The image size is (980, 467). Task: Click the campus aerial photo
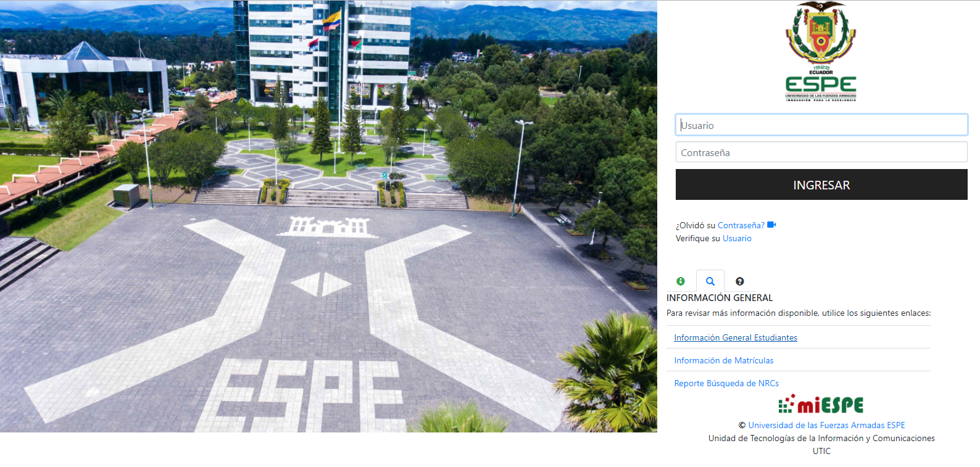click(x=328, y=216)
